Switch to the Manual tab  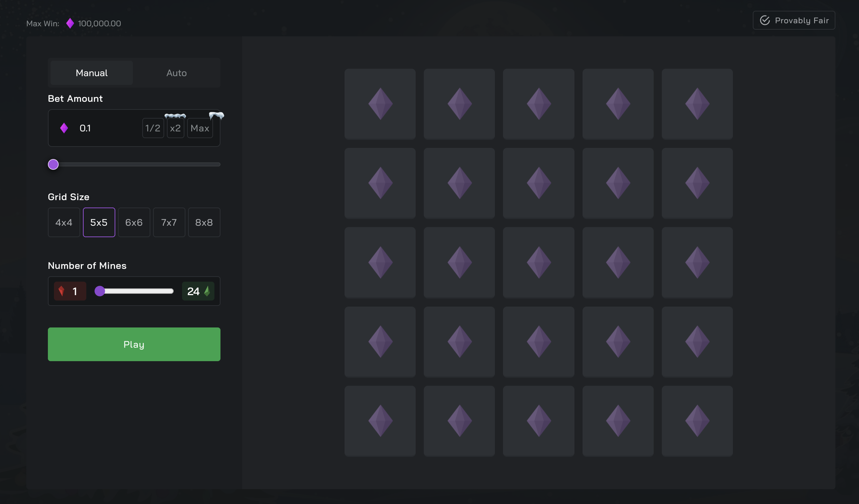pyautogui.click(x=91, y=73)
